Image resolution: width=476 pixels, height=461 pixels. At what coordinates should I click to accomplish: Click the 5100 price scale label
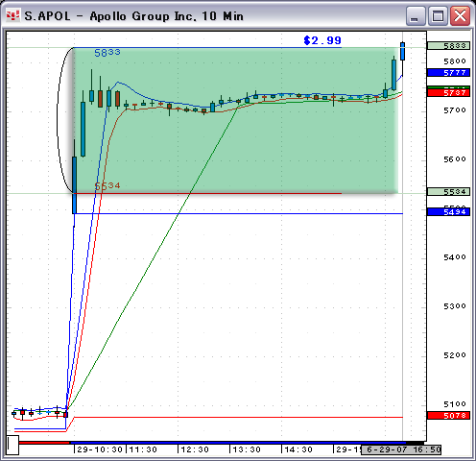coord(455,404)
